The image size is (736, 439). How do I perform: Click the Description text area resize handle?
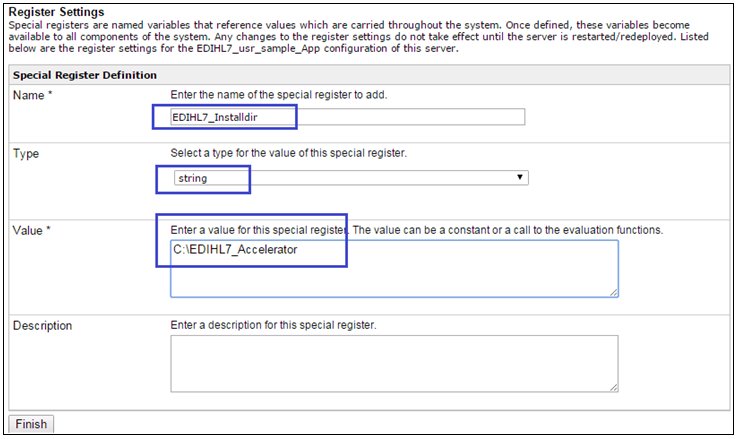pos(613,387)
